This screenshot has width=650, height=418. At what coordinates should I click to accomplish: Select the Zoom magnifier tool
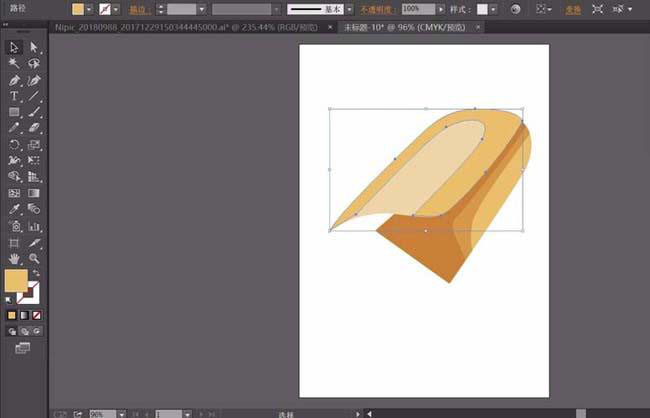pyautogui.click(x=34, y=258)
